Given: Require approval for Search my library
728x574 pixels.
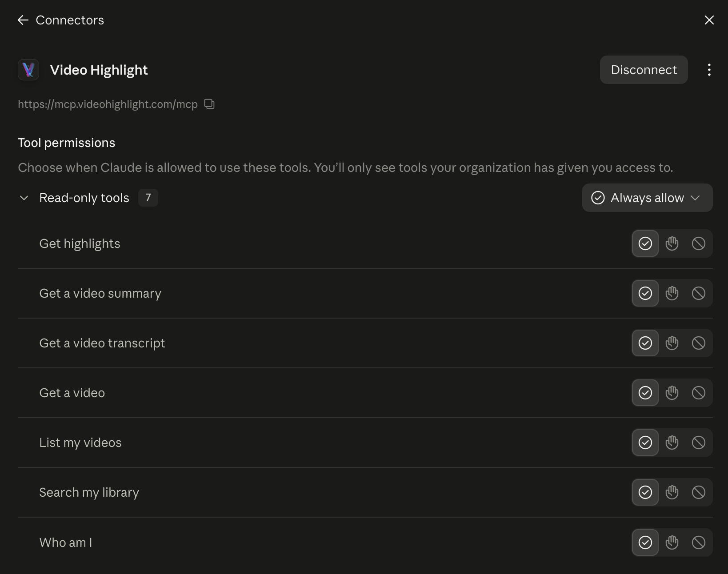Looking at the screenshot, I should point(672,492).
